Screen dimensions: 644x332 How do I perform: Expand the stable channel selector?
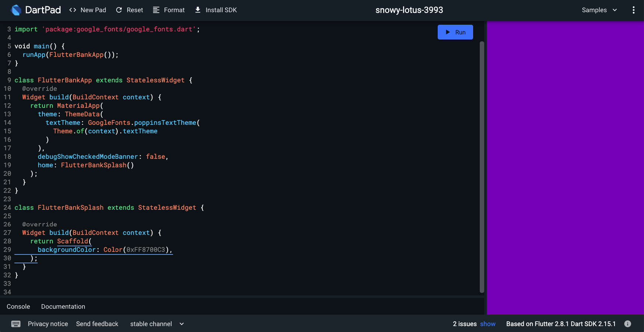click(x=157, y=324)
